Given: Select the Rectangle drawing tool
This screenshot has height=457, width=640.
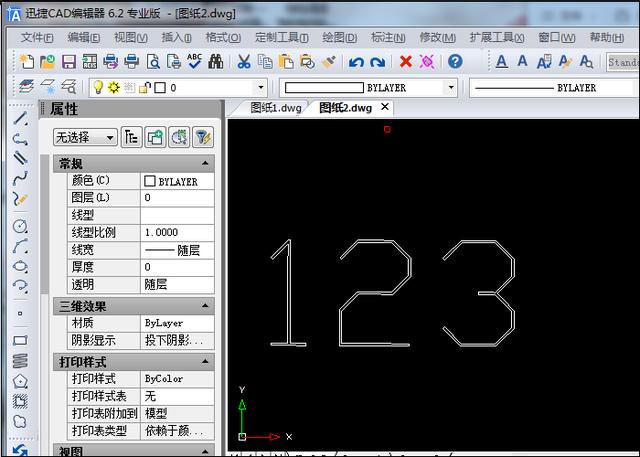Looking at the screenshot, I should click(20, 340).
